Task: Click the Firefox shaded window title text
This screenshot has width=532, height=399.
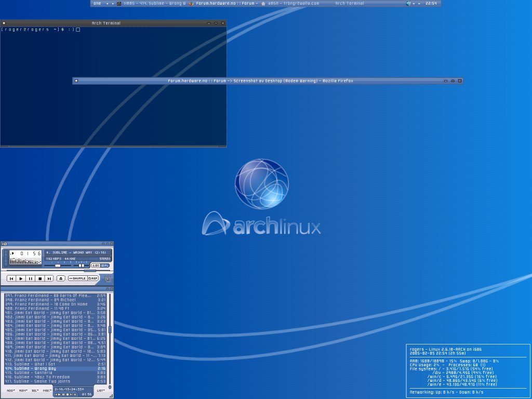Action: pos(261,81)
